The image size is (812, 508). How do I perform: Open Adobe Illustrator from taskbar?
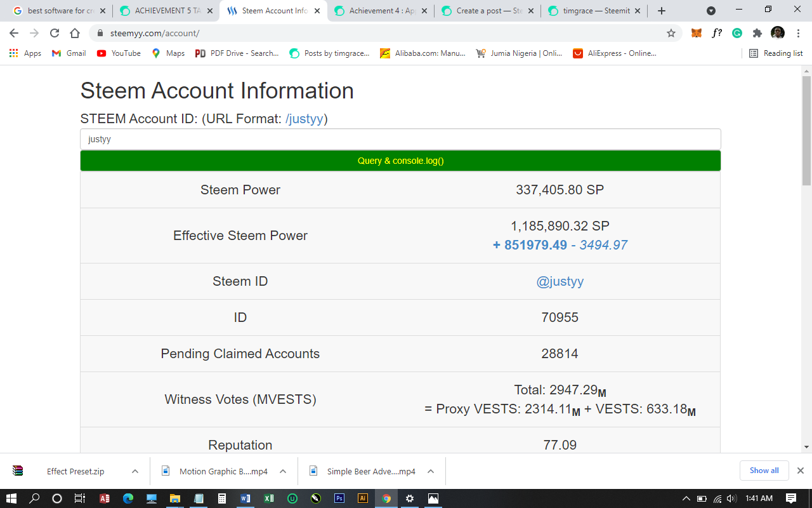tap(363, 498)
